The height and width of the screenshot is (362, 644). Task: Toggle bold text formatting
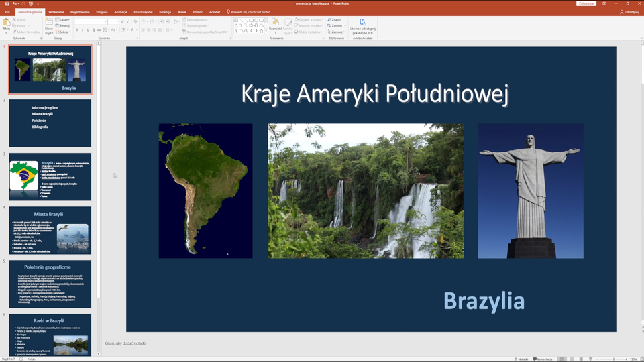[77, 30]
